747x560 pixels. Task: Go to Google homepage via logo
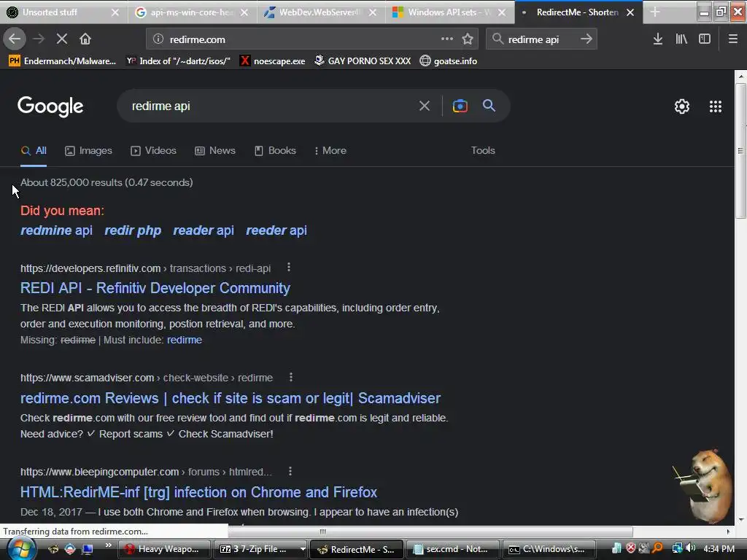pos(50,106)
